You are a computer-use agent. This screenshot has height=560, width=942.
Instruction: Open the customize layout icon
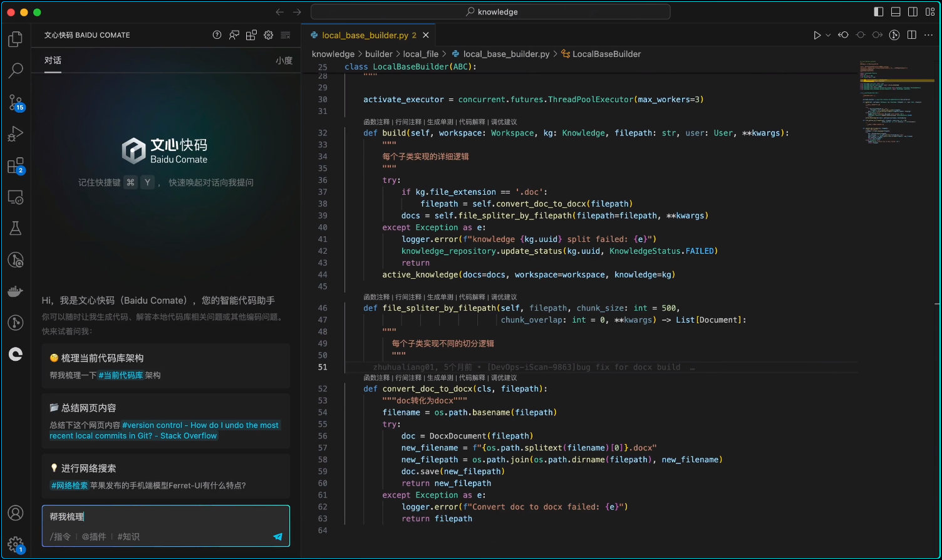pyautogui.click(x=929, y=12)
